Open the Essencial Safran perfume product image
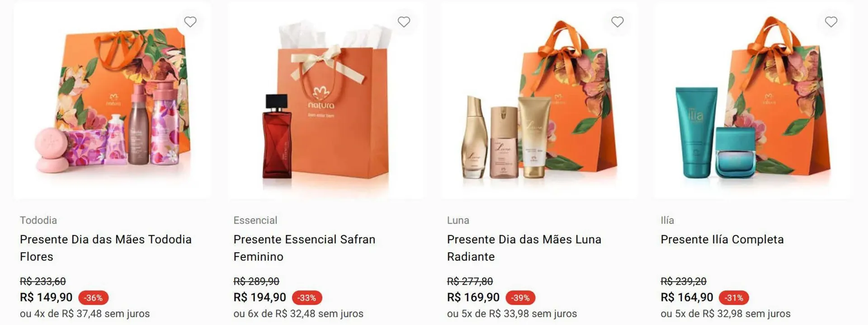868x325 pixels. (x=326, y=100)
